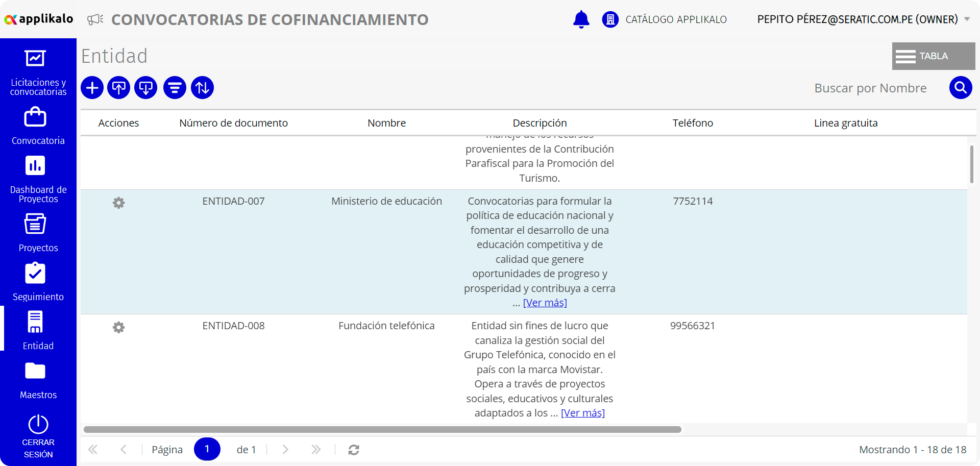The image size is (980, 466).
Task: Go to next page arrow
Action: (285, 450)
